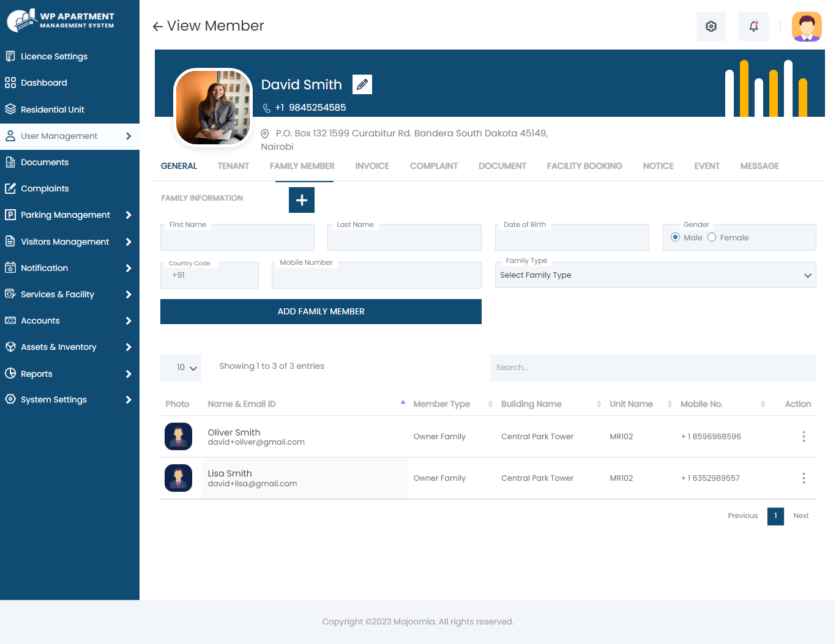Select the Female gender option

712,237
